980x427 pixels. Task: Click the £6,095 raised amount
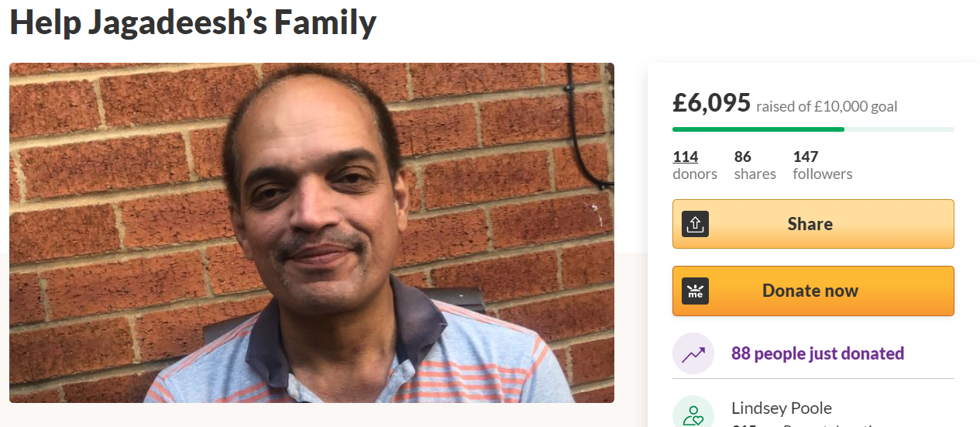tap(712, 102)
